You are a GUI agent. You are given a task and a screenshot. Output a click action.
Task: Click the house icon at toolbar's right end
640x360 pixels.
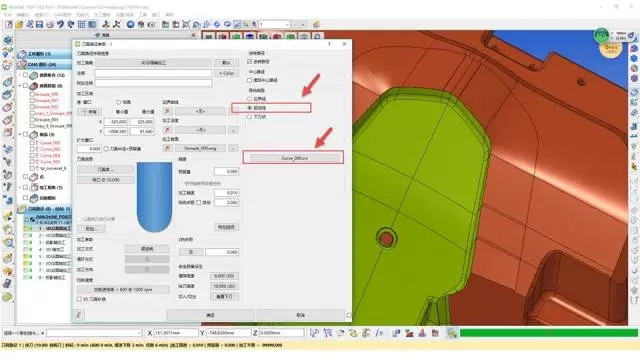(x=316, y=24)
